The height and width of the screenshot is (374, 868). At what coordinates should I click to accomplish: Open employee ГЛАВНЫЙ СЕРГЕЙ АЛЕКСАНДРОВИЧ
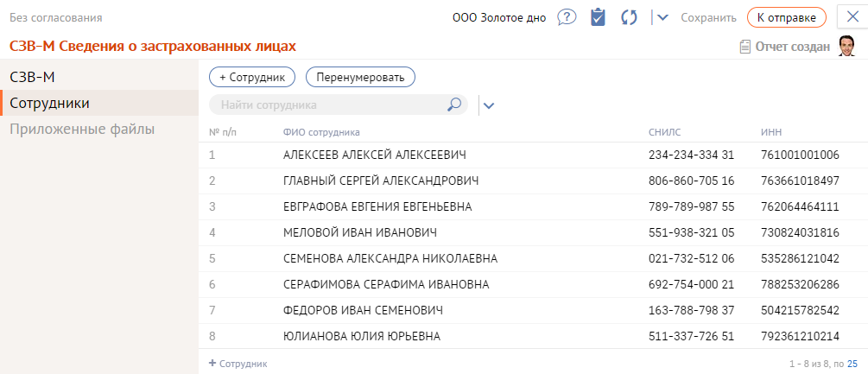click(x=381, y=181)
